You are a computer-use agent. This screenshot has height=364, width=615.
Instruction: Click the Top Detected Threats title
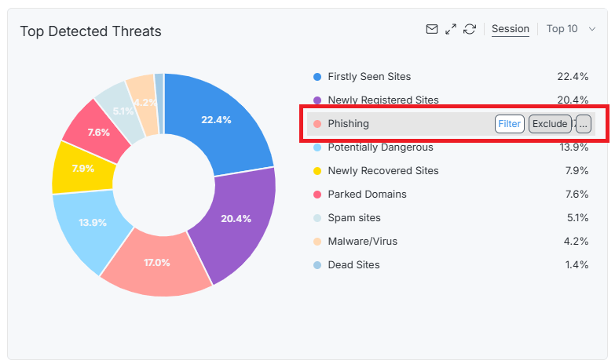click(90, 31)
